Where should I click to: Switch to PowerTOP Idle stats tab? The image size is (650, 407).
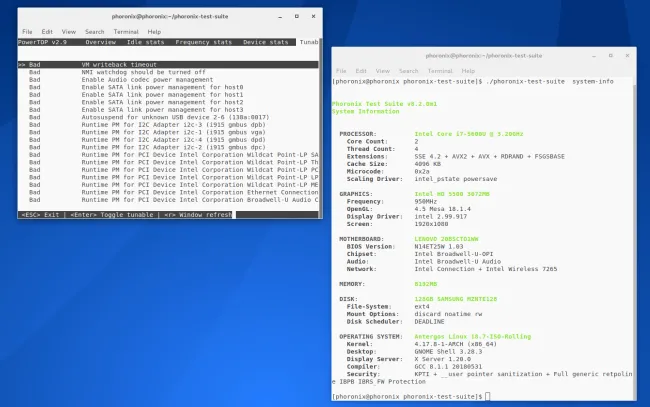tap(146, 42)
